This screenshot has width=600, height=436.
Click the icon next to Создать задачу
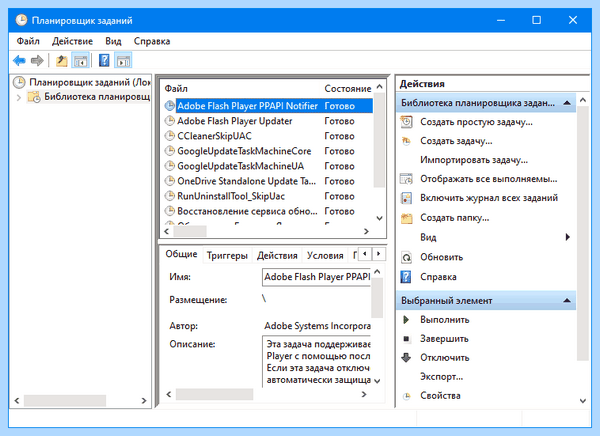click(x=406, y=141)
